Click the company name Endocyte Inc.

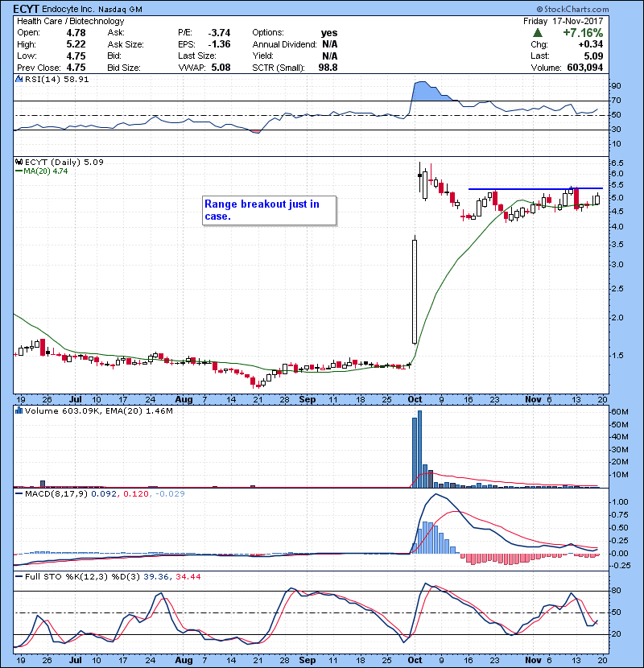pos(68,9)
